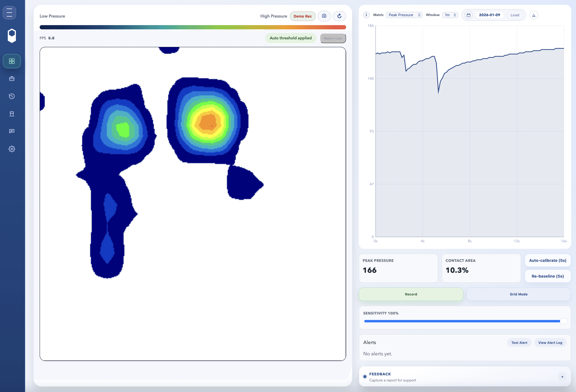The width and height of the screenshot is (576, 392).
Task: Click the chair/seat icon in the sidebar
Action: [12, 114]
